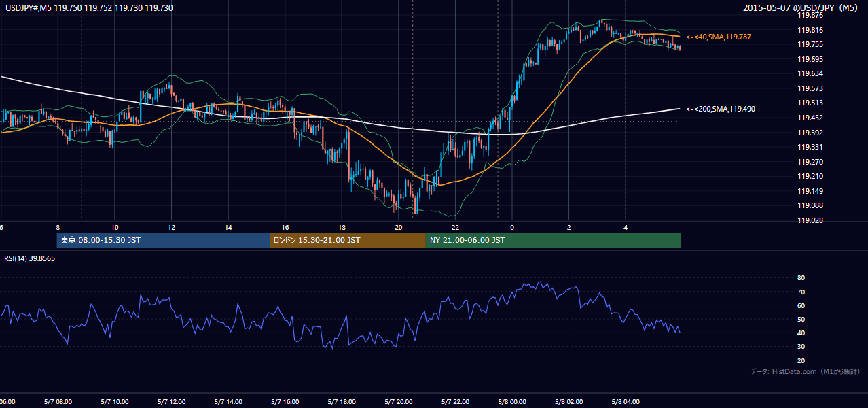Viewport: 868px width, 408px height.
Task: Click price axis value 119.088
Action: pos(810,205)
